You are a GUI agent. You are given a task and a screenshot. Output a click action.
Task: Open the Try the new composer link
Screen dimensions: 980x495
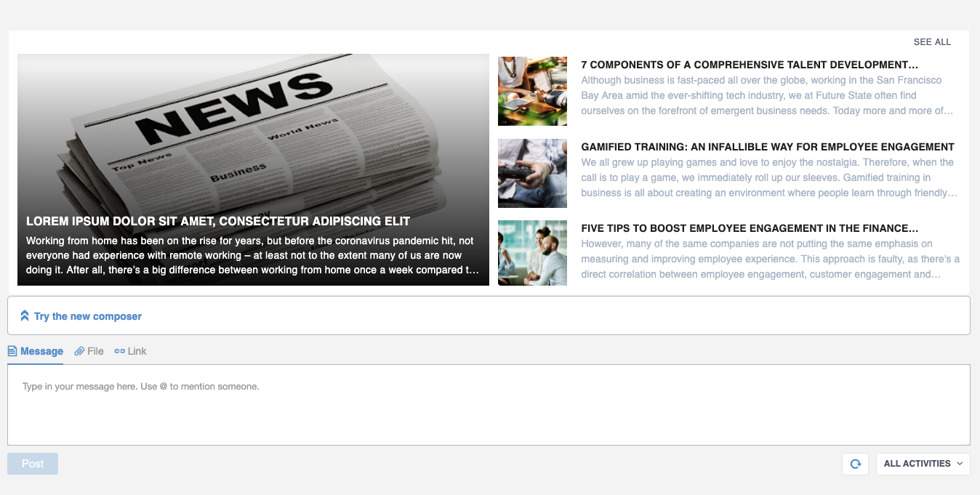click(x=88, y=316)
